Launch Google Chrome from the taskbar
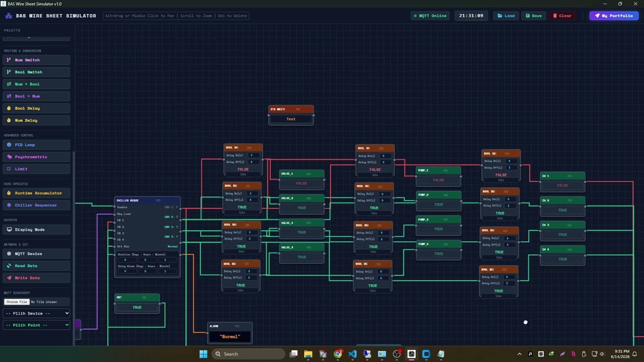 pyautogui.click(x=338, y=354)
